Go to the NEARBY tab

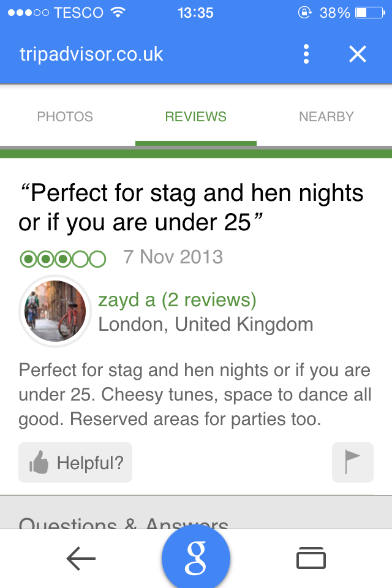[326, 116]
